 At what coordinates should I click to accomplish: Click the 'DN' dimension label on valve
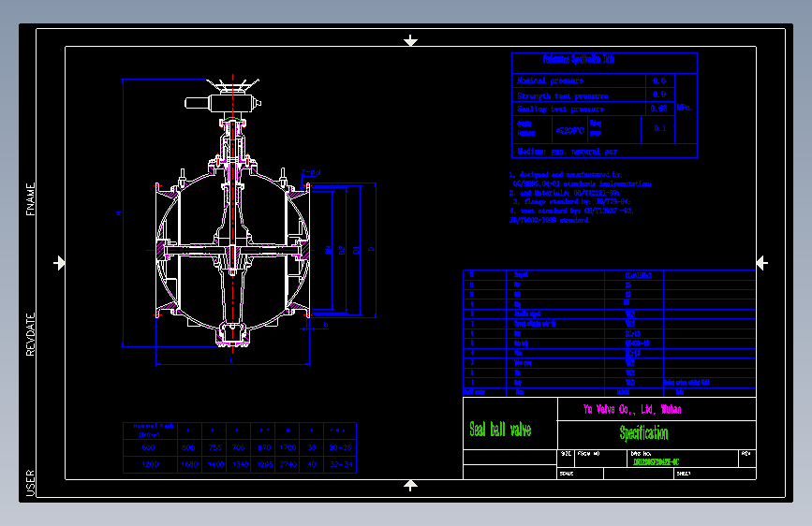(328, 250)
